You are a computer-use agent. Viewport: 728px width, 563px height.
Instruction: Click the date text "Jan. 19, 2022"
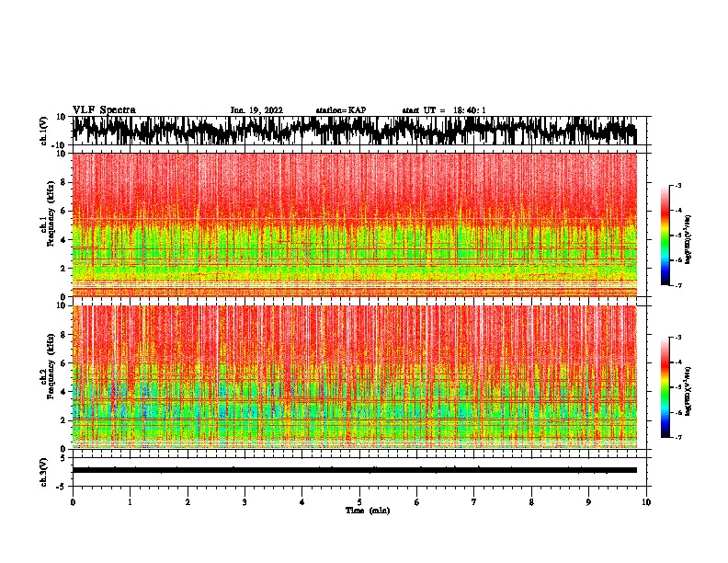click(256, 110)
